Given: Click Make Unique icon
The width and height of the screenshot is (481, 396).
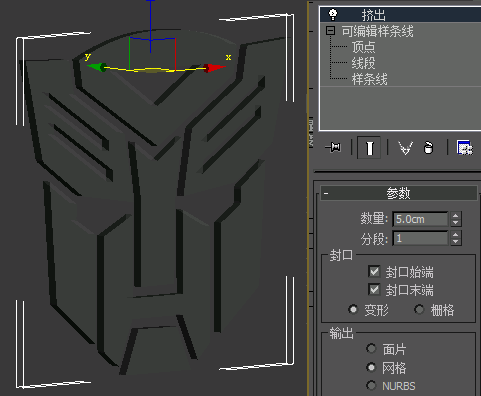Looking at the screenshot, I should [406, 148].
